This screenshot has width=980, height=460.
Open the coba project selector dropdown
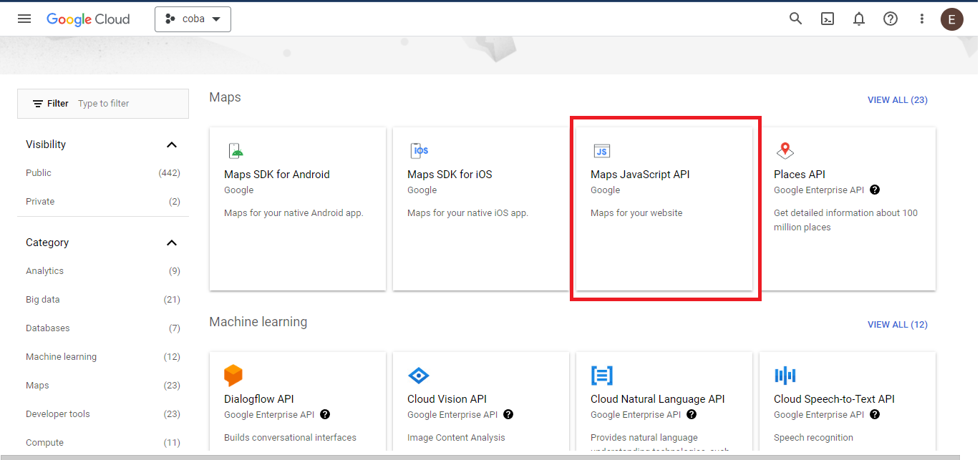(x=193, y=19)
